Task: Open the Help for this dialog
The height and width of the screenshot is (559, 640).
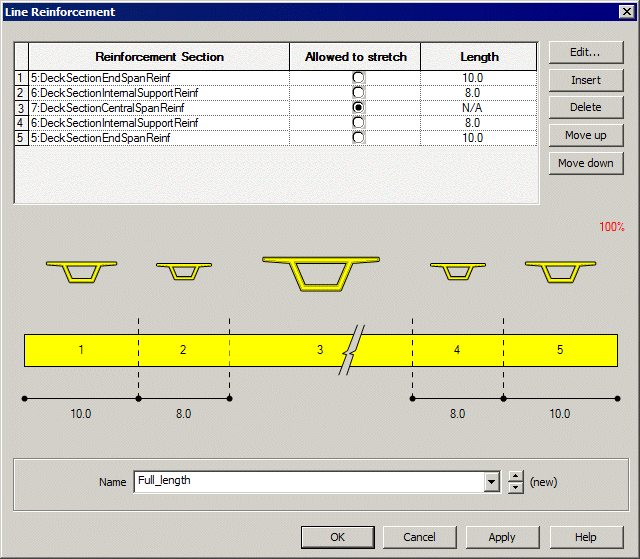Action: (x=586, y=537)
